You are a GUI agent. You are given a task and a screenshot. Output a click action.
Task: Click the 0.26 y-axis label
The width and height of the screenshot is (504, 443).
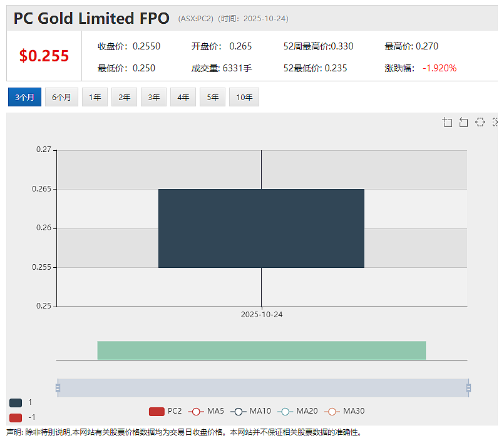[x=44, y=228]
